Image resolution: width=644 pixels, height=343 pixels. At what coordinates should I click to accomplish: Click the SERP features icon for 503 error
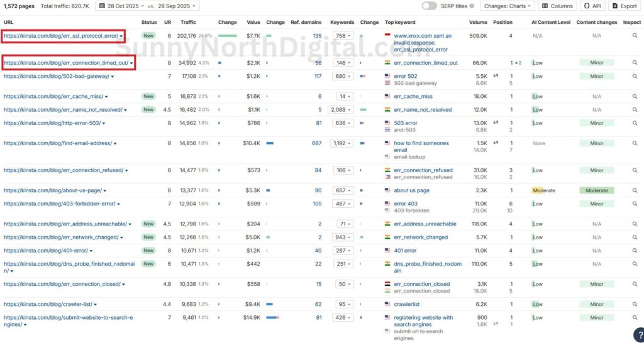(496, 122)
